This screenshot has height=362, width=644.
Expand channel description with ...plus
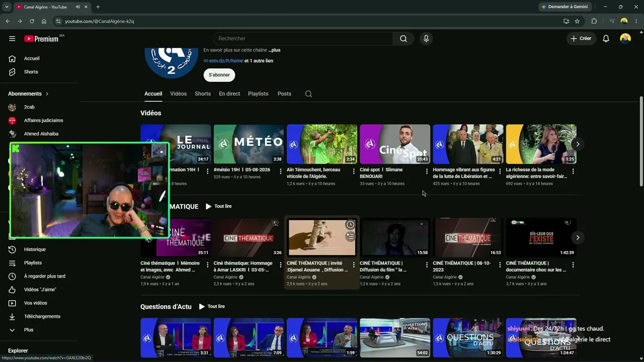click(x=274, y=50)
